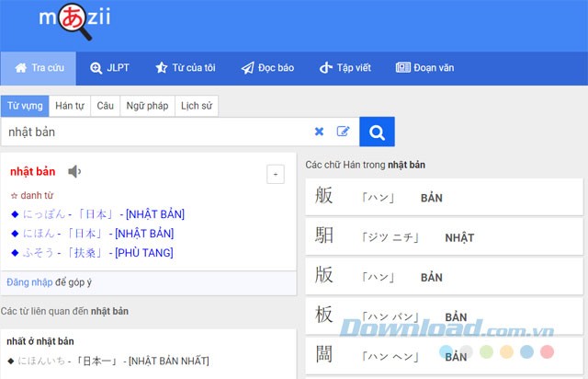Switch to the Câu tab

(x=105, y=106)
